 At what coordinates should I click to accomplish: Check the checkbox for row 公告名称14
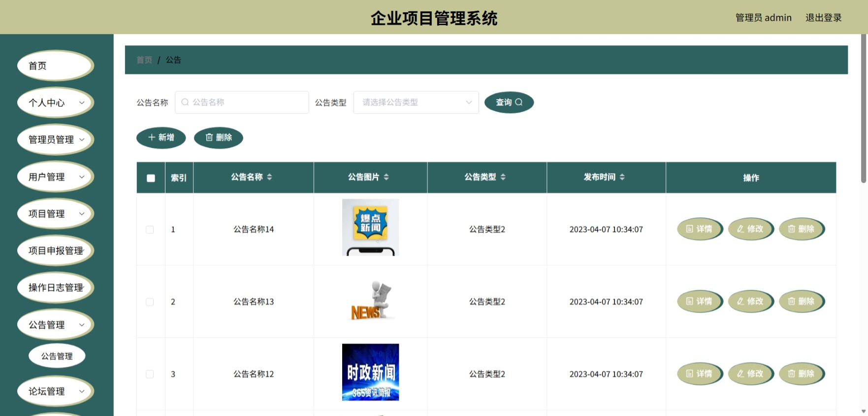[150, 230]
